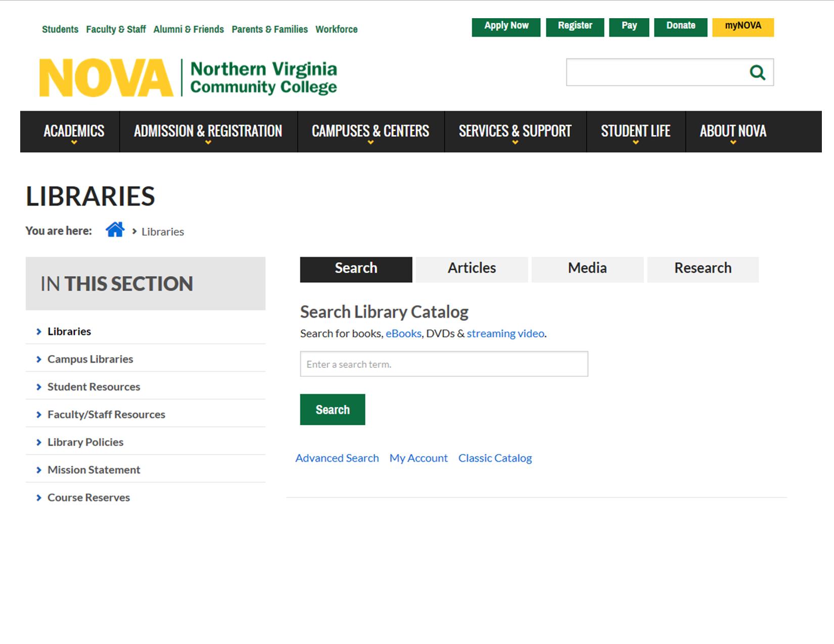Open Campus Libraries in the sidebar

click(x=90, y=359)
